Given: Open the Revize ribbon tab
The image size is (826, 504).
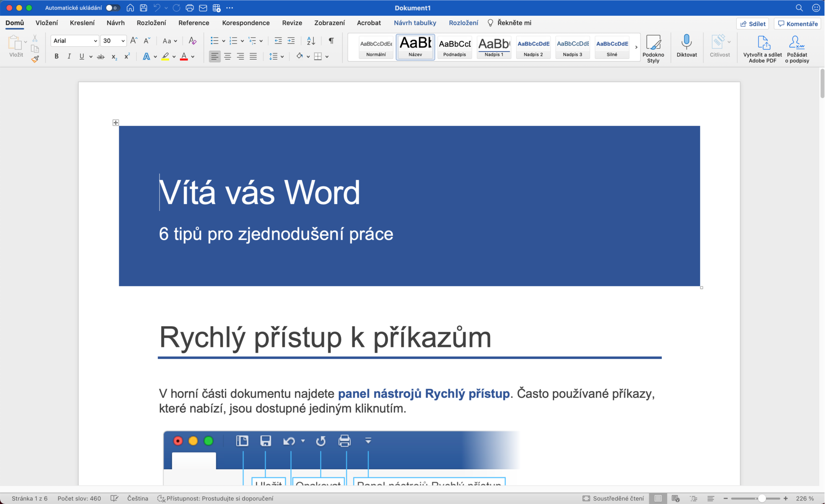Looking at the screenshot, I should tap(292, 23).
